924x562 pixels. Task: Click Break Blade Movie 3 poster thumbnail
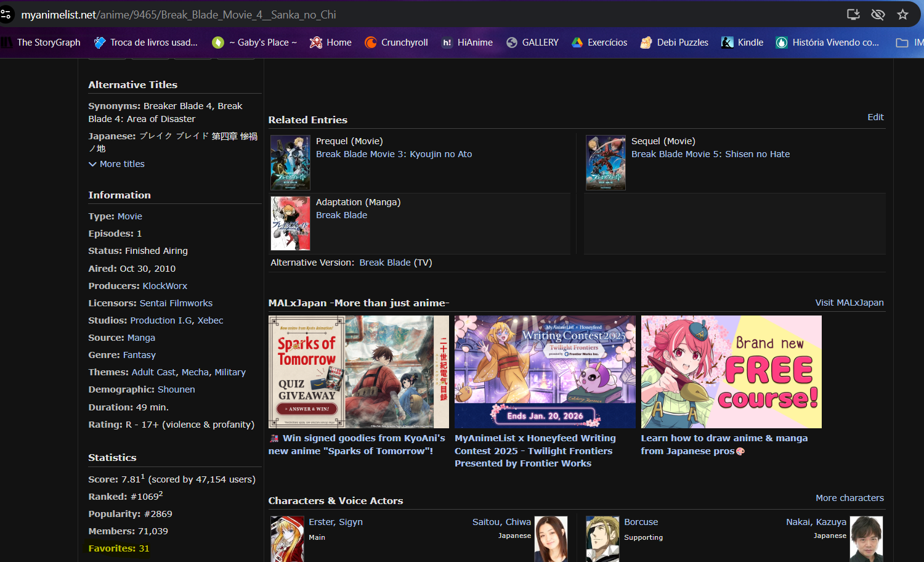point(290,163)
